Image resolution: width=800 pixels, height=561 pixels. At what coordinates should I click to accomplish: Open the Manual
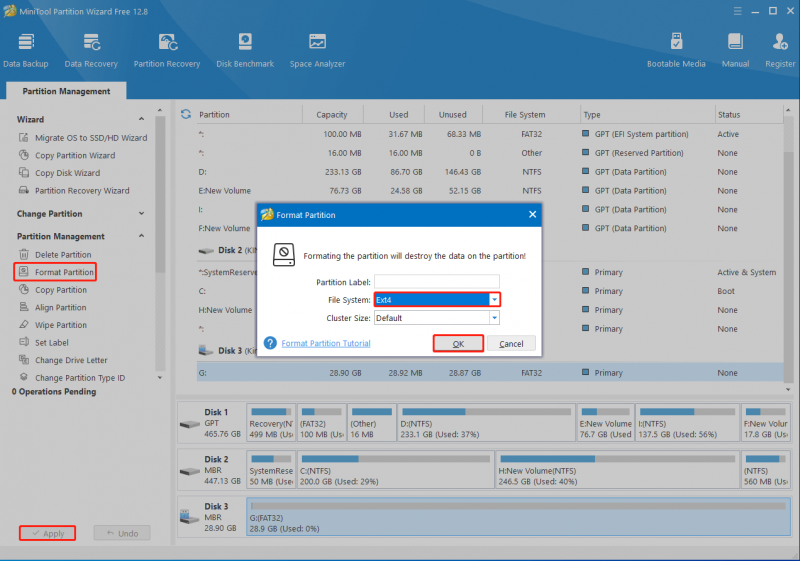point(735,50)
